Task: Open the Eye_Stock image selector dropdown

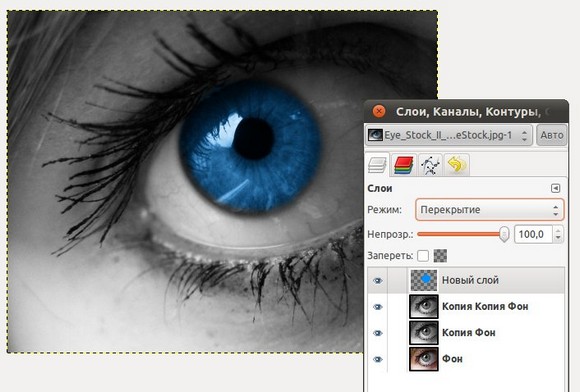Action: [449, 135]
